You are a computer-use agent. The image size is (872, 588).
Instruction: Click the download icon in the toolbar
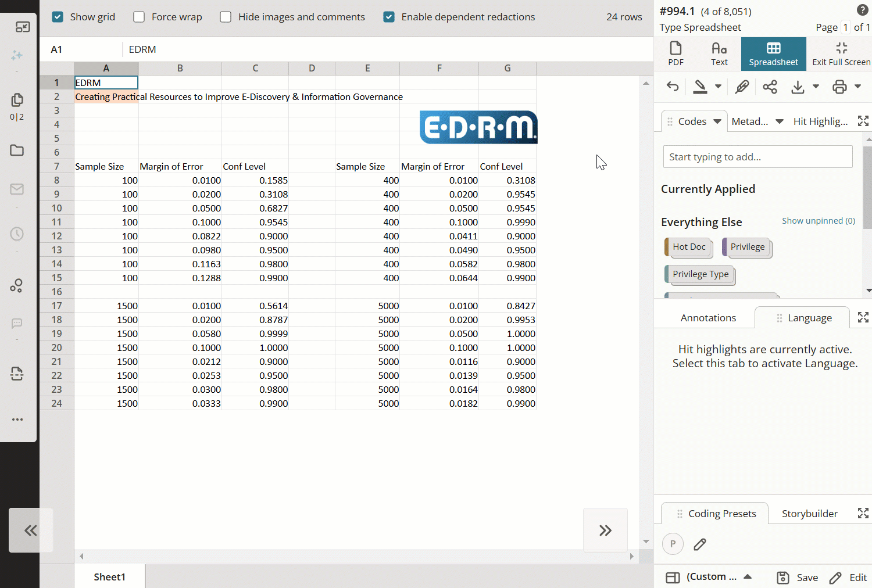pyautogui.click(x=796, y=87)
